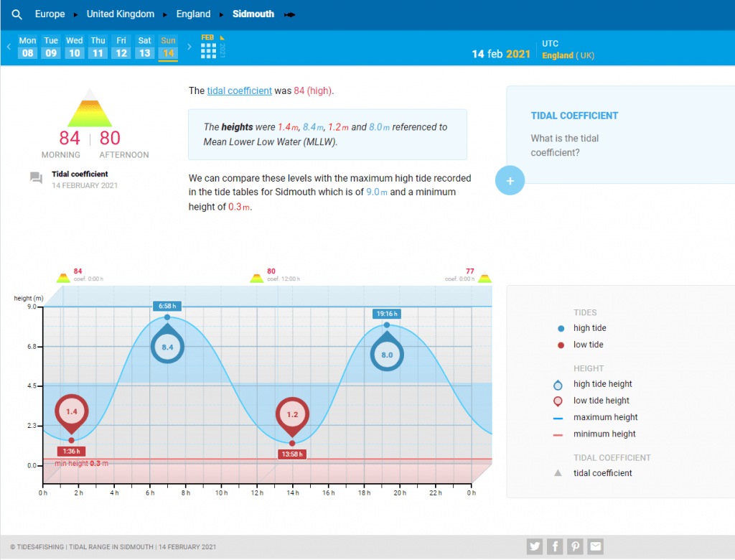Image resolution: width=735 pixels, height=560 pixels.
Task: Click the Sidmouth location fish icon
Action: 291,15
